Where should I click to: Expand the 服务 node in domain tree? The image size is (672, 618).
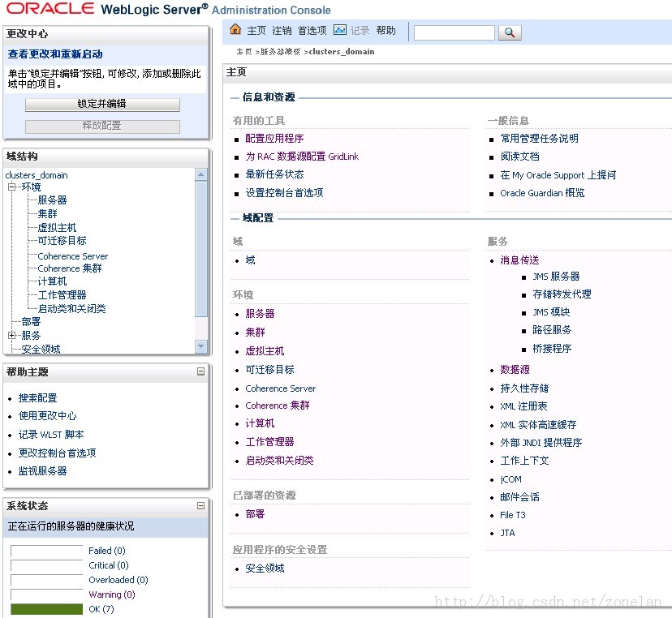point(10,335)
